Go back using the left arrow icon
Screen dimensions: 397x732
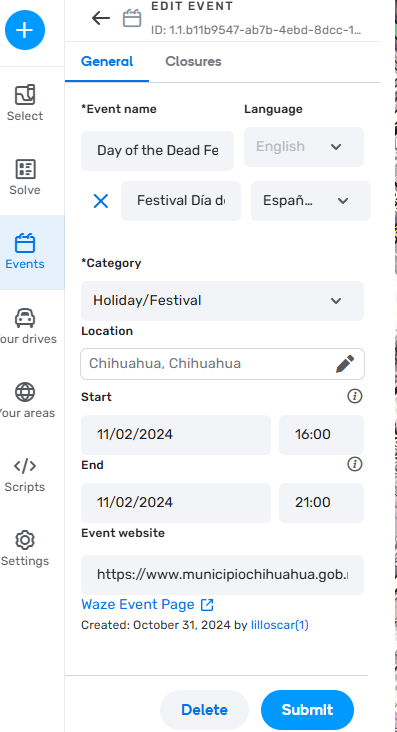pyautogui.click(x=100, y=19)
